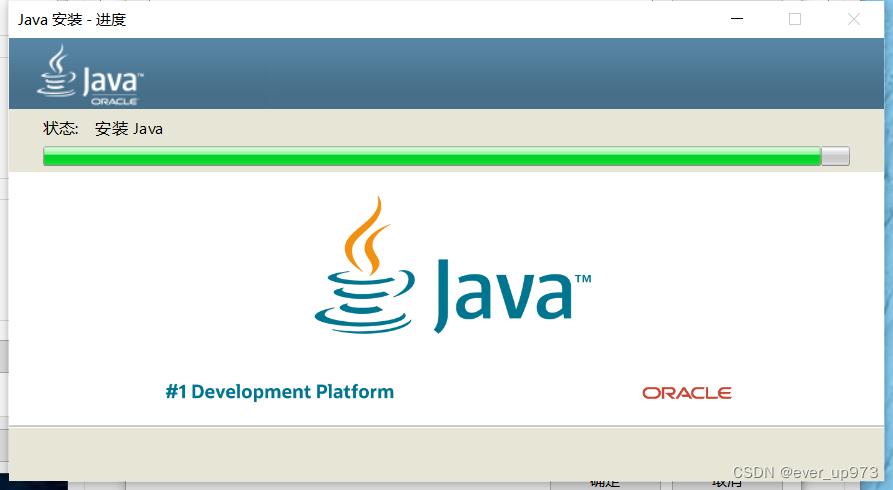Click the '安装 Java' status text
Image resolution: width=893 pixels, height=490 pixels.
tap(129, 129)
